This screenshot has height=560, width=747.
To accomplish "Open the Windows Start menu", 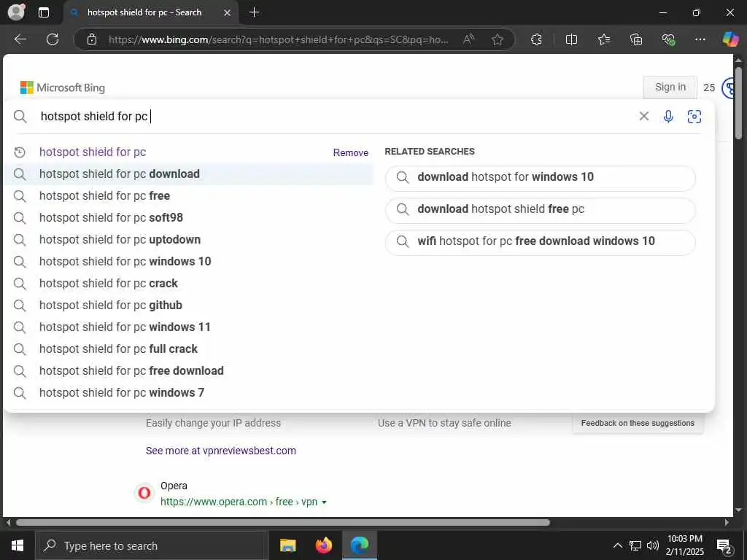I will [18, 545].
